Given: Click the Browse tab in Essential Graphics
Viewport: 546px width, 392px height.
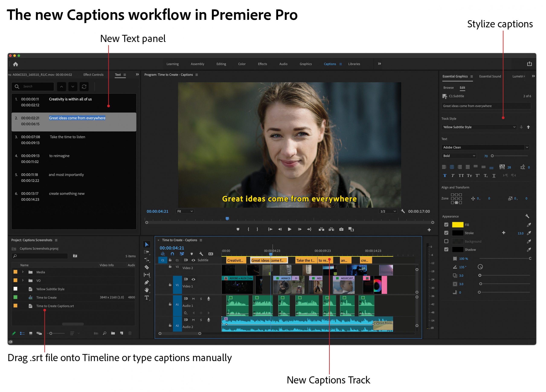Looking at the screenshot, I should coord(448,88).
